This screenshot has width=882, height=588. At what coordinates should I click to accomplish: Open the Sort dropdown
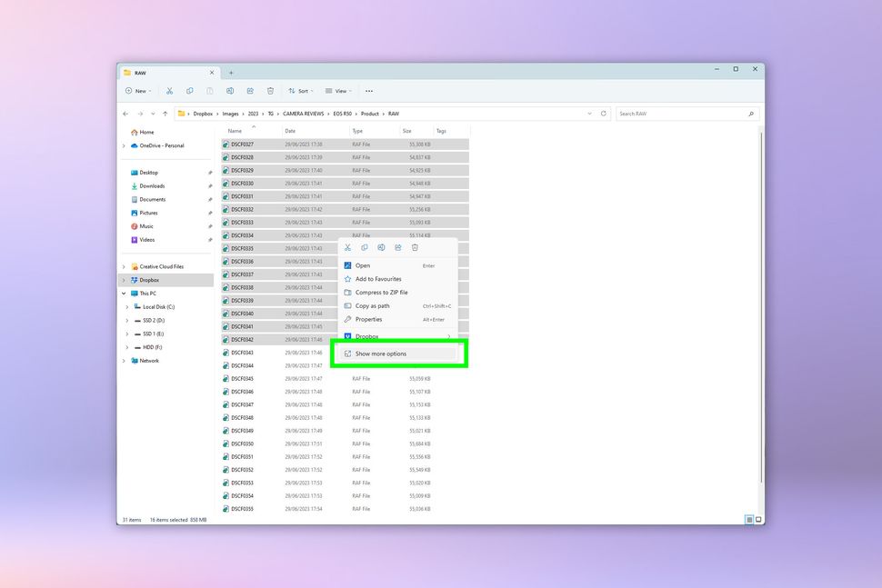pyautogui.click(x=300, y=91)
